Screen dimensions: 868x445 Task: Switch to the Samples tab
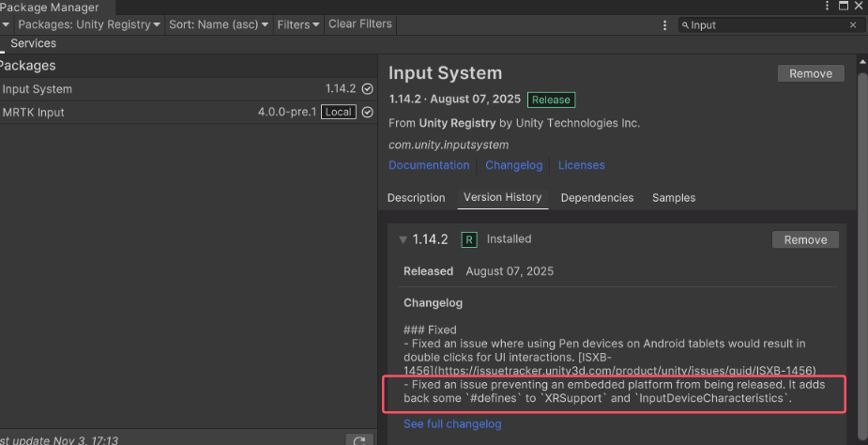click(x=674, y=198)
